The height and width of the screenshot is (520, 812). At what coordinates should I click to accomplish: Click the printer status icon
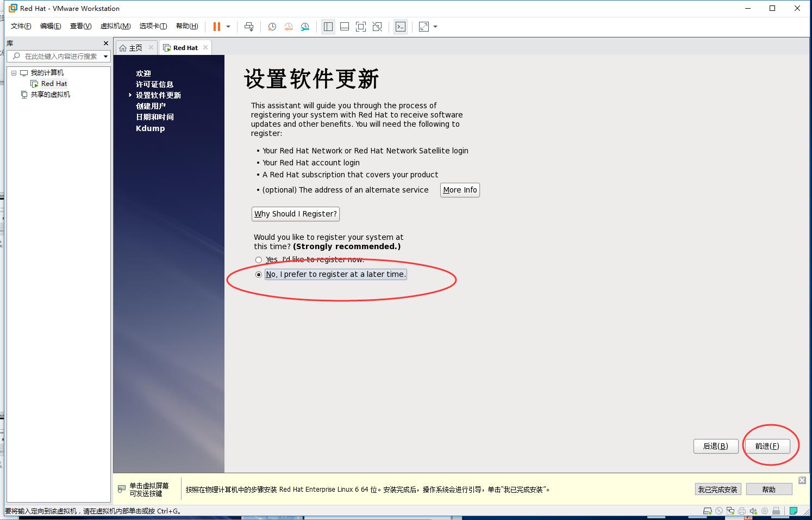(x=742, y=511)
